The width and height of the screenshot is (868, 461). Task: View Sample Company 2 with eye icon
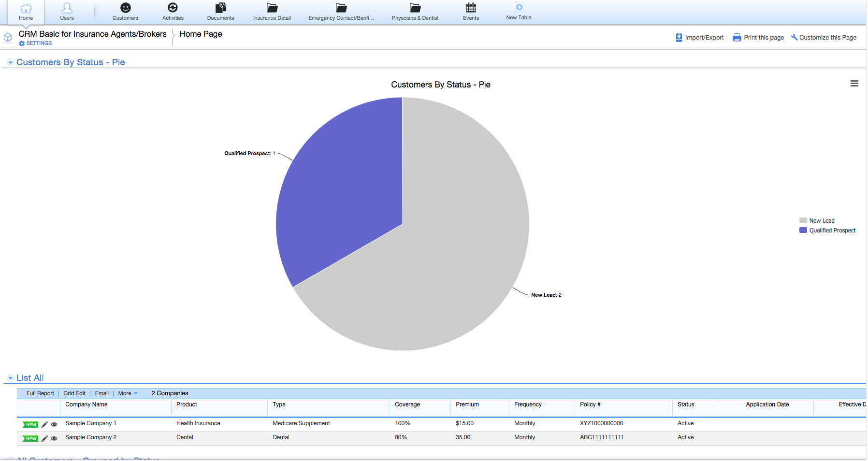[x=54, y=438]
